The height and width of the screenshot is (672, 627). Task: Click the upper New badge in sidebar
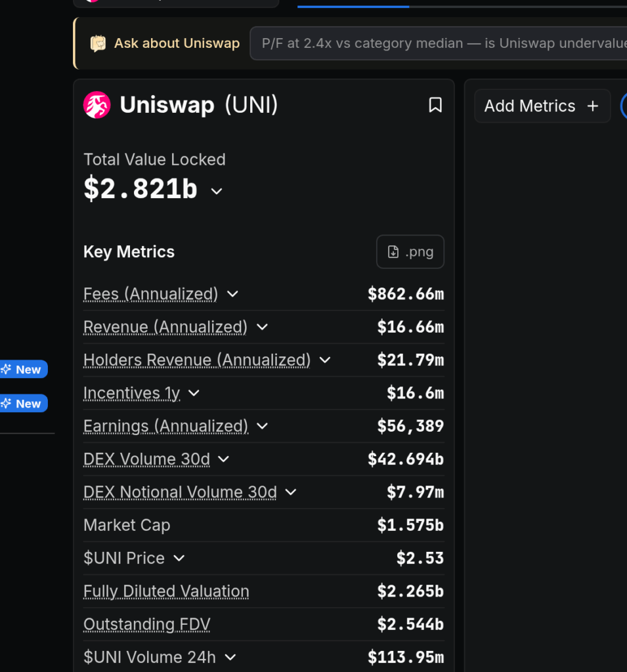coord(24,369)
